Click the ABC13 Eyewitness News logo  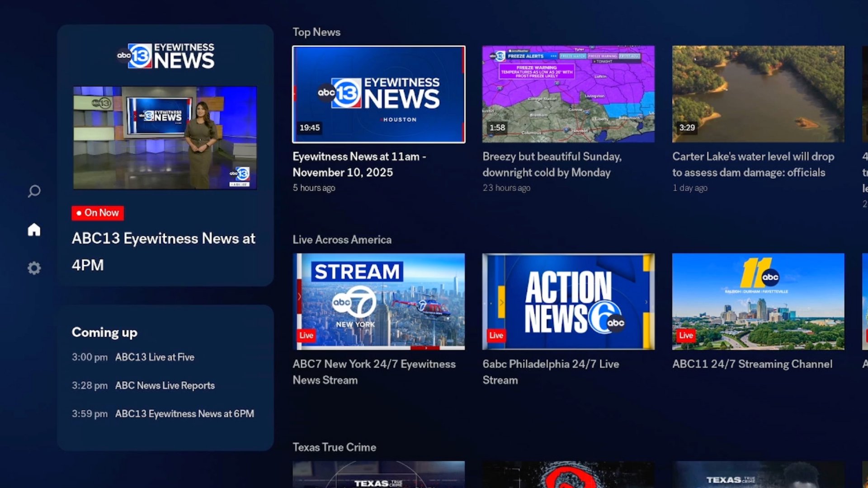click(x=165, y=56)
